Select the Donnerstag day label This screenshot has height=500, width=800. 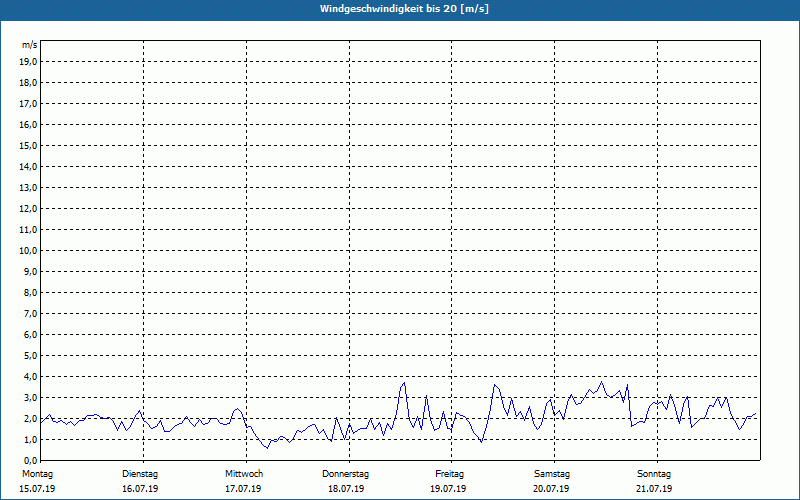tap(346, 473)
